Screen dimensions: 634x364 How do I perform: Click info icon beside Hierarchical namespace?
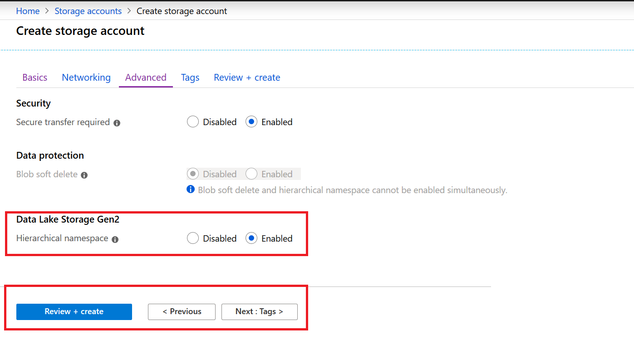115,239
